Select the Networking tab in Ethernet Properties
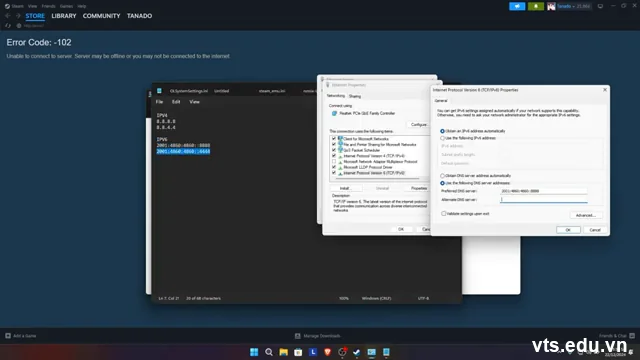Screen dimensions: 640x360 pyautogui.click(x=336, y=96)
